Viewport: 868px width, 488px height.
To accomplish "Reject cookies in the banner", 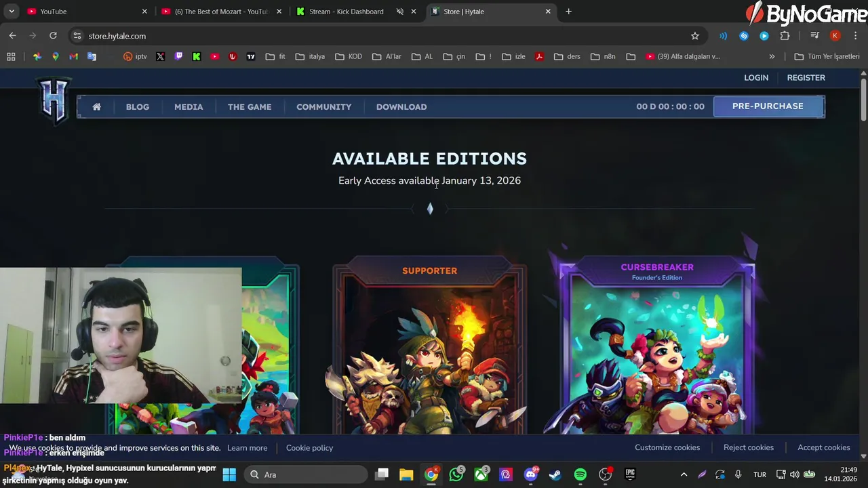I will (749, 447).
